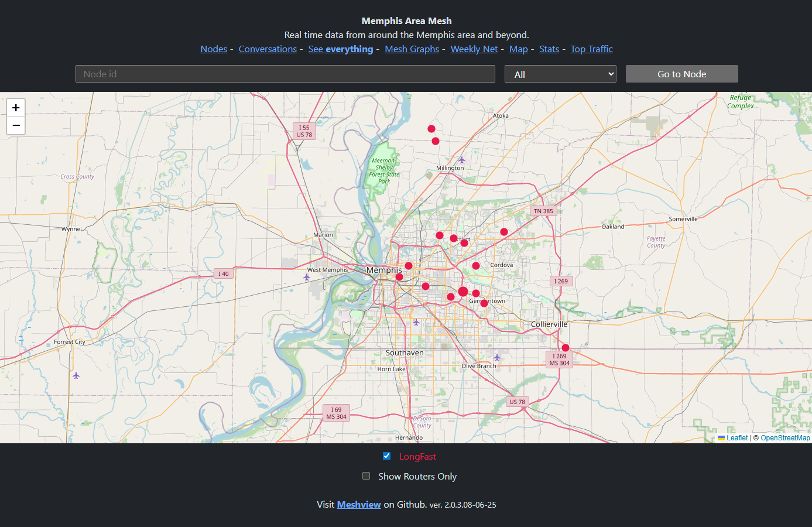Click the Node id input field
Viewport: 812px width, 527px height.
click(x=285, y=74)
